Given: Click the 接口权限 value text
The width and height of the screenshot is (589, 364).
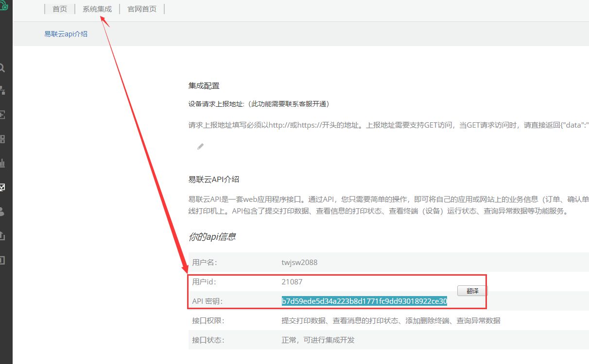Looking at the screenshot, I should coord(391,320).
